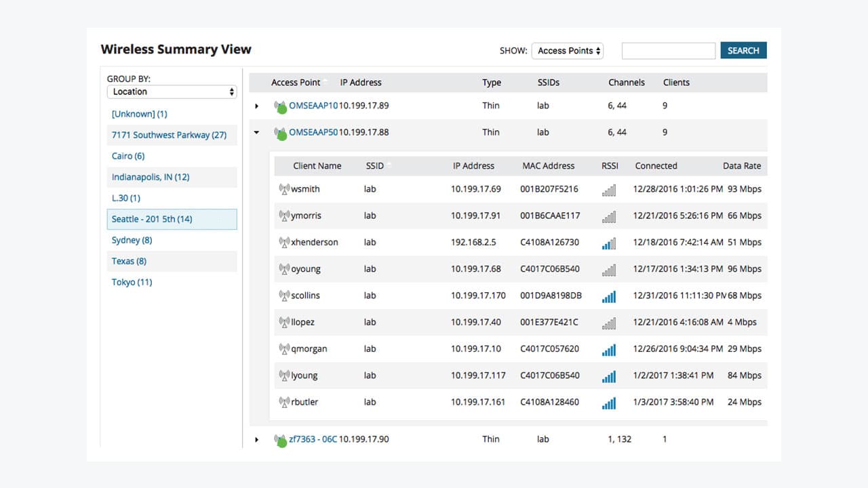Click the RSSI bars on the lyoung row
This screenshot has width=868, height=488.
pos(608,375)
